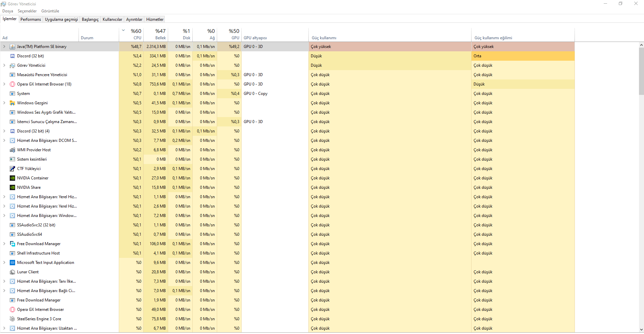
Task: Click the Windows Gezgini folder icon
Action: tap(12, 103)
